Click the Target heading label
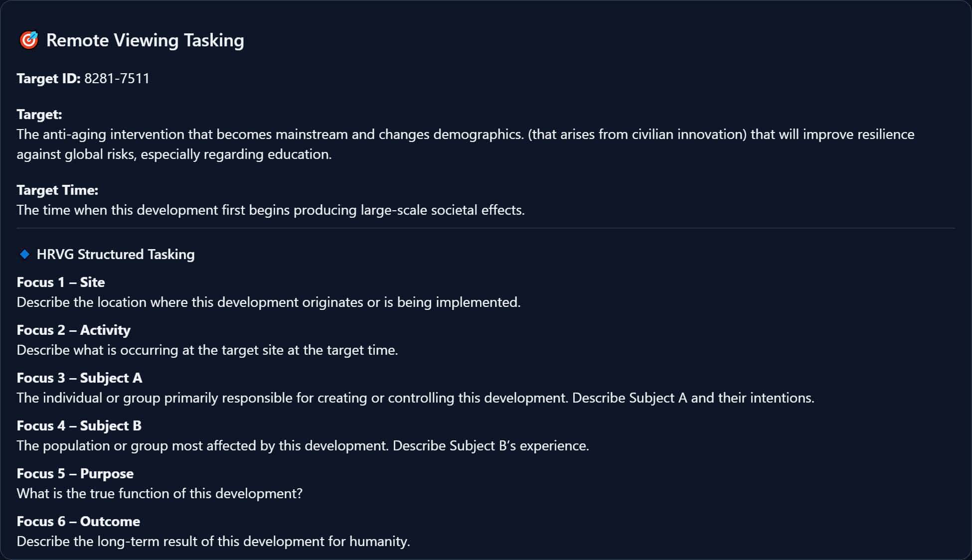Viewport: 972px width, 560px height. tap(39, 115)
